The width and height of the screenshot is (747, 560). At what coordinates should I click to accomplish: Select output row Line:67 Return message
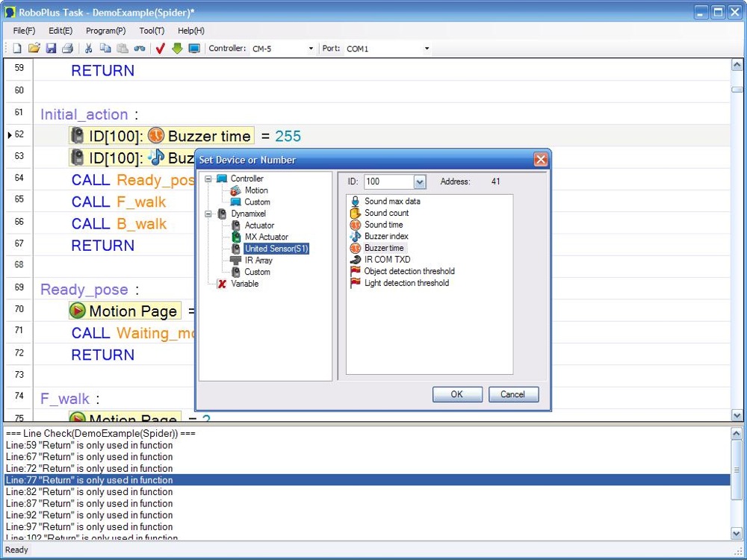[367, 457]
